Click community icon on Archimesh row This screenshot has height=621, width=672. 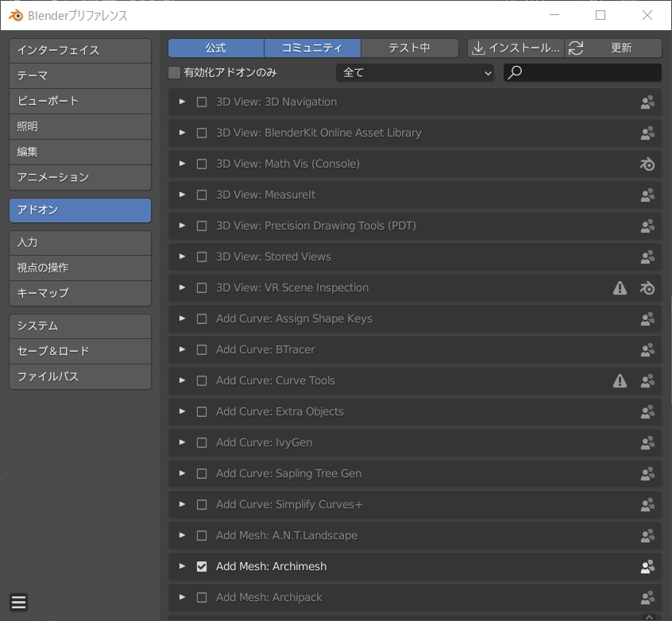647,566
